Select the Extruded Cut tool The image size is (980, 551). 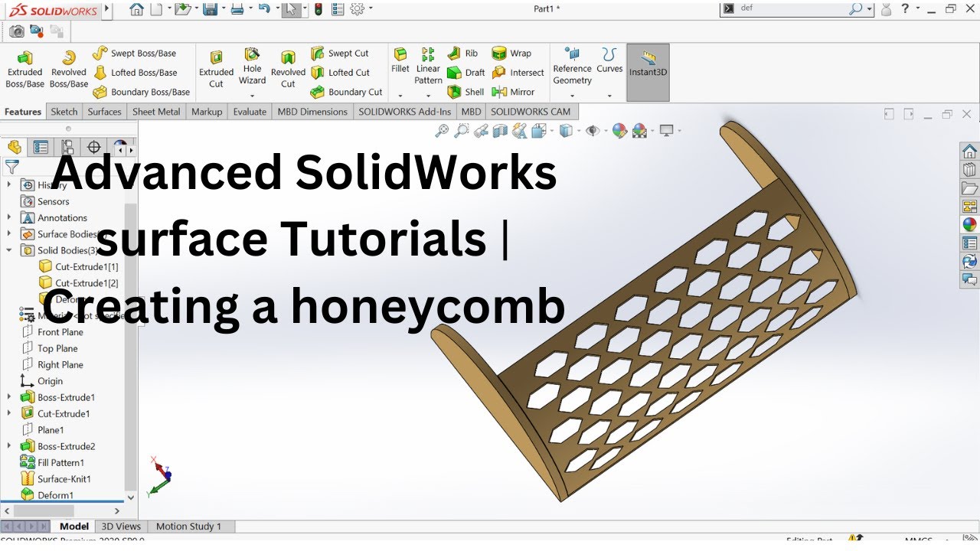coord(216,70)
